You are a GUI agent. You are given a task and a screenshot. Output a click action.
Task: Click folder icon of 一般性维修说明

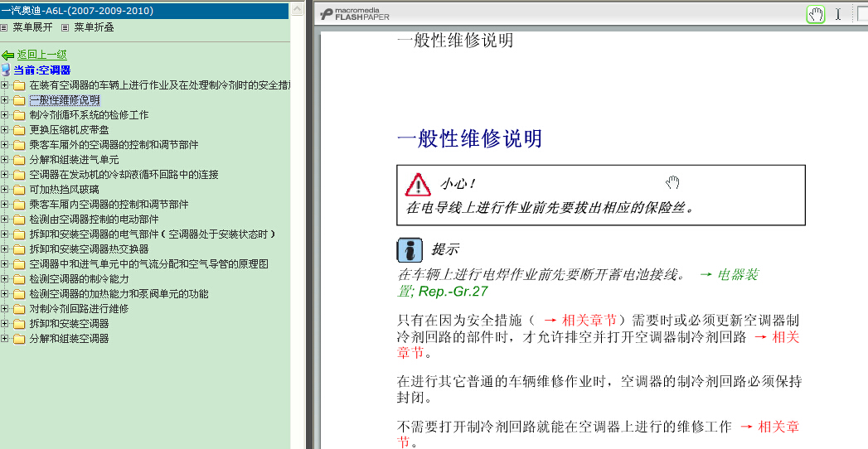19,100
